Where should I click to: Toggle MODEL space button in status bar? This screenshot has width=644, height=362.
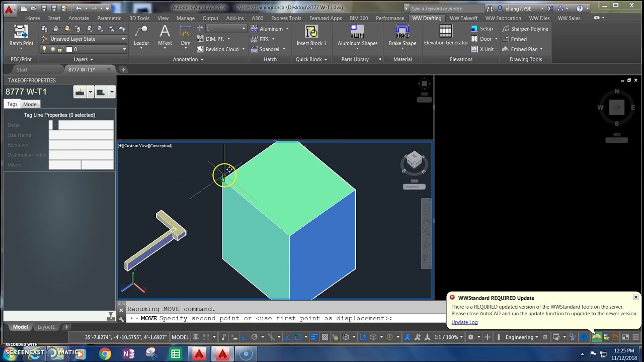click(180, 337)
